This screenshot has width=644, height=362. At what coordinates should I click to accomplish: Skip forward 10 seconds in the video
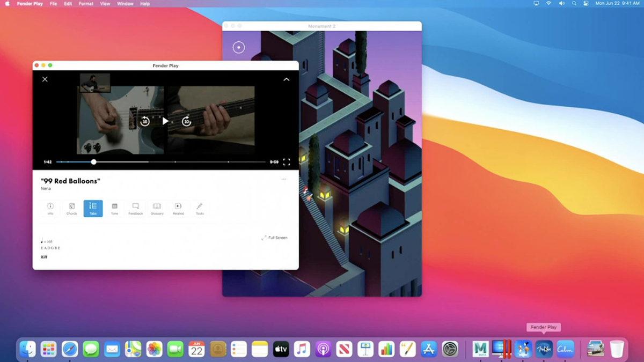point(186,121)
